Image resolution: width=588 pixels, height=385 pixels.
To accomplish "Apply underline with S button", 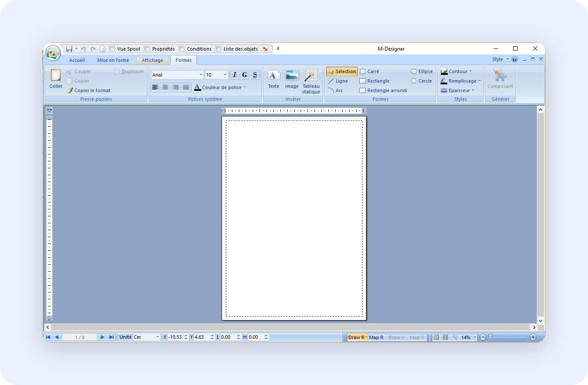I will click(255, 75).
